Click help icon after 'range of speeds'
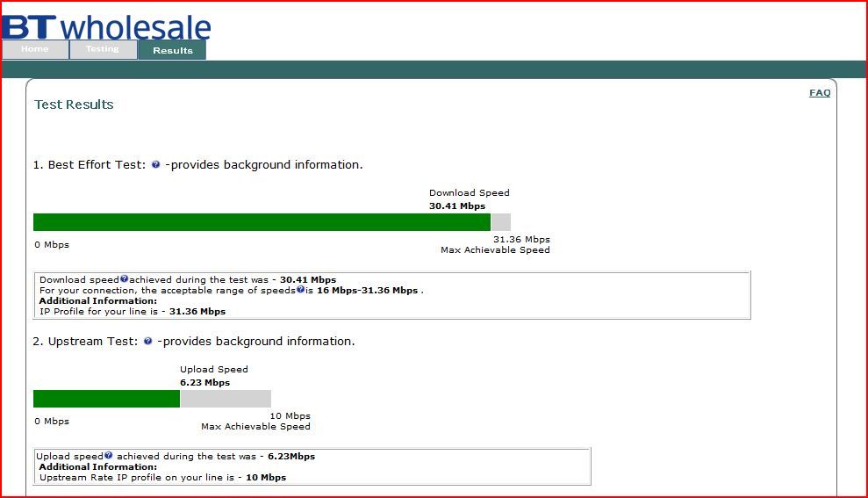The height and width of the screenshot is (498, 868). tap(300, 289)
